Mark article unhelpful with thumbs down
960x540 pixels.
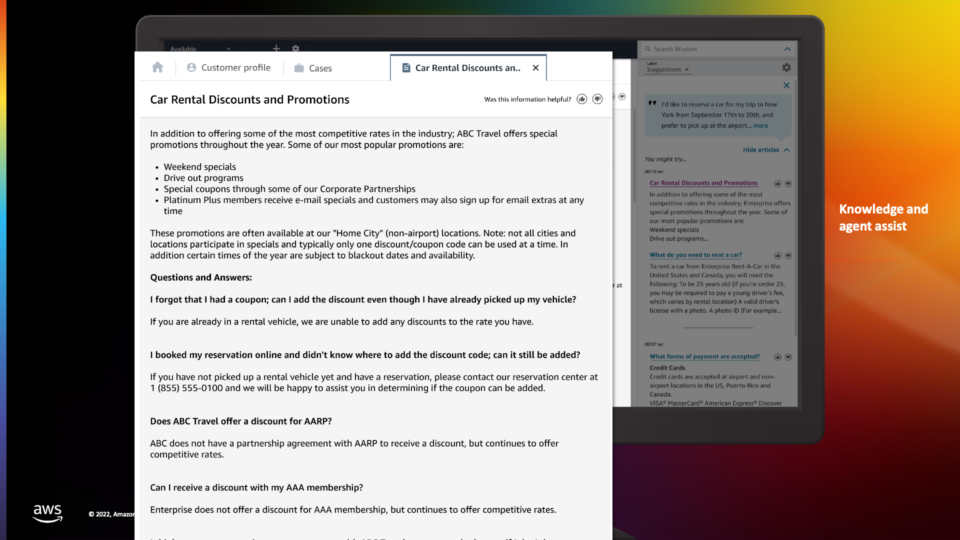click(598, 99)
